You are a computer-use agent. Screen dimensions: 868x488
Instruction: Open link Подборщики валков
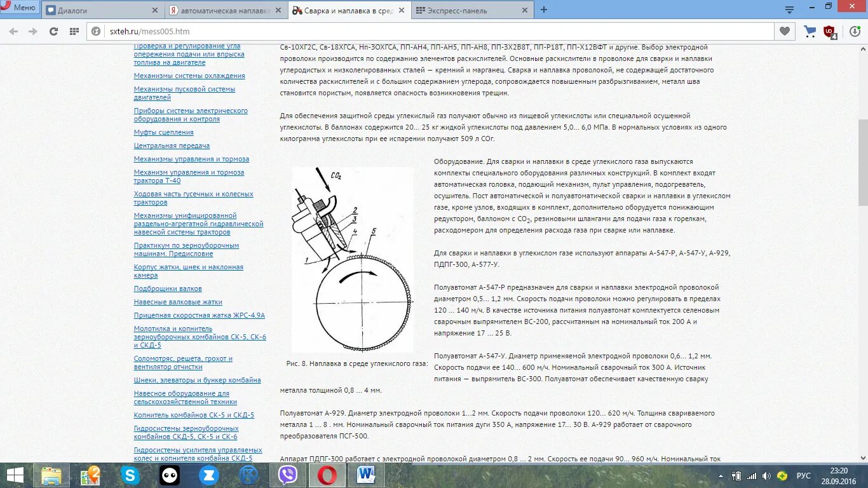click(168, 288)
